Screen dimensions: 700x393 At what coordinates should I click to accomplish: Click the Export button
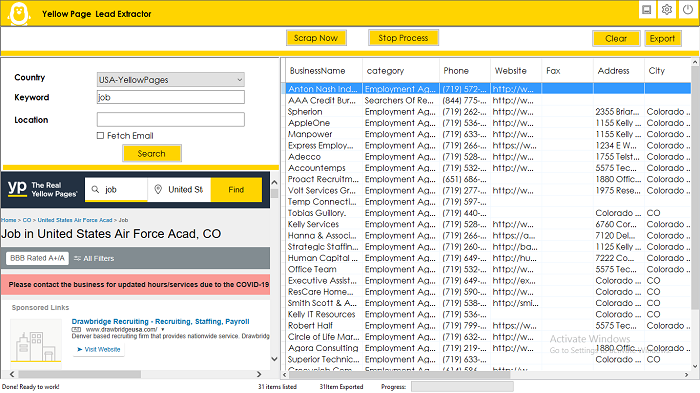tap(662, 38)
